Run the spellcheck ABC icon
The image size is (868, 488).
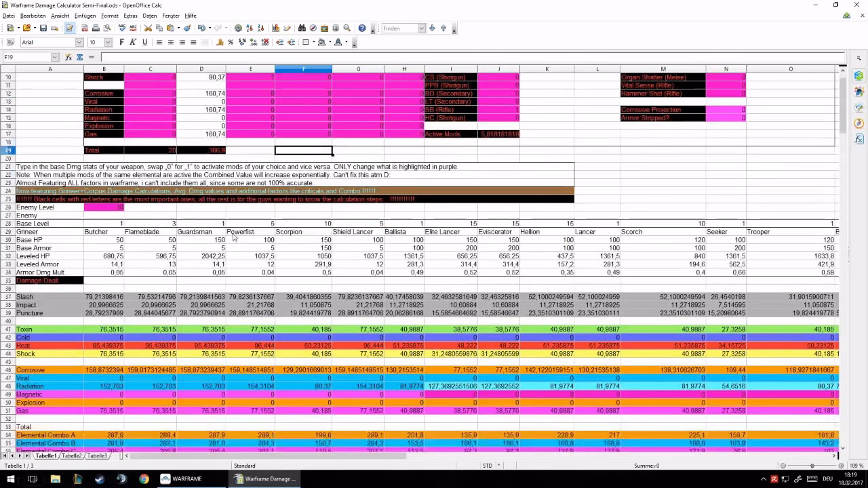(122, 28)
